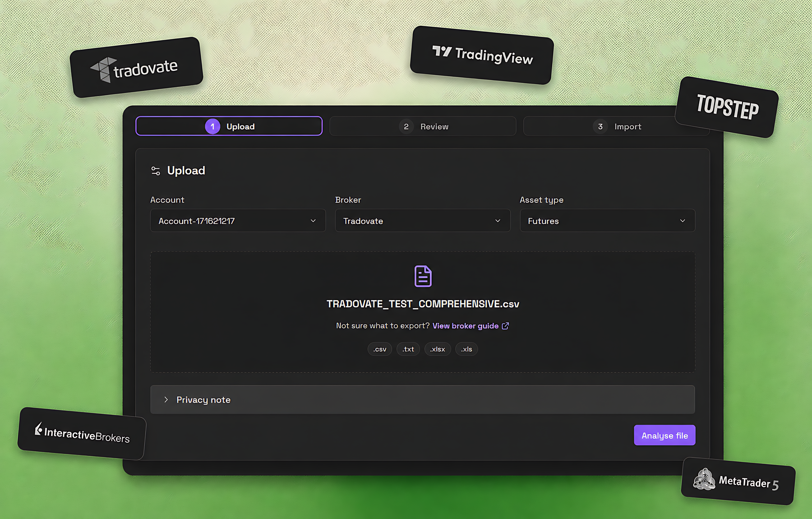Click the Asset type field label
Screen dimensions: 812x519
point(541,200)
